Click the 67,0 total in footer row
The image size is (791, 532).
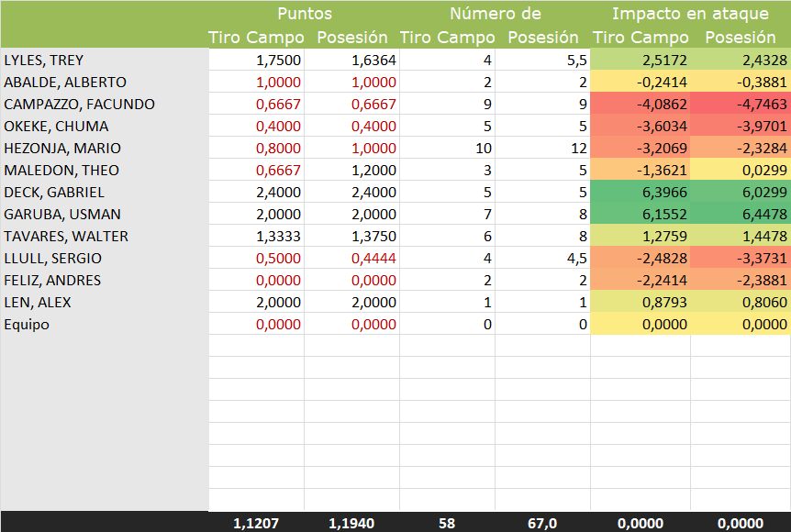pos(542,523)
